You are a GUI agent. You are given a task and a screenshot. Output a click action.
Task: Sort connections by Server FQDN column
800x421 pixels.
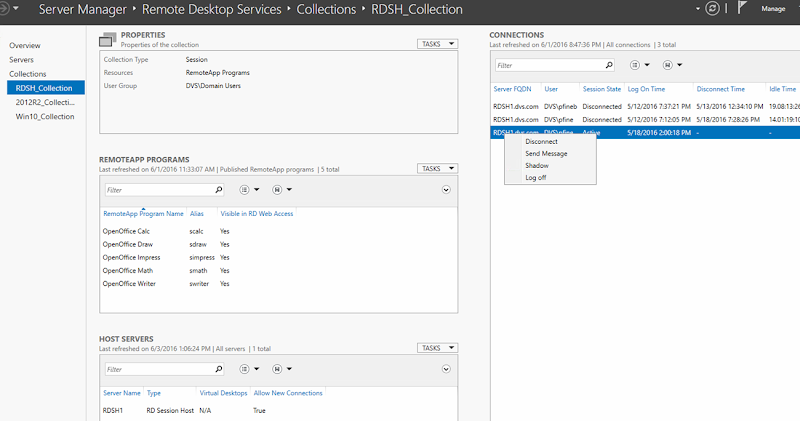pyautogui.click(x=512, y=89)
